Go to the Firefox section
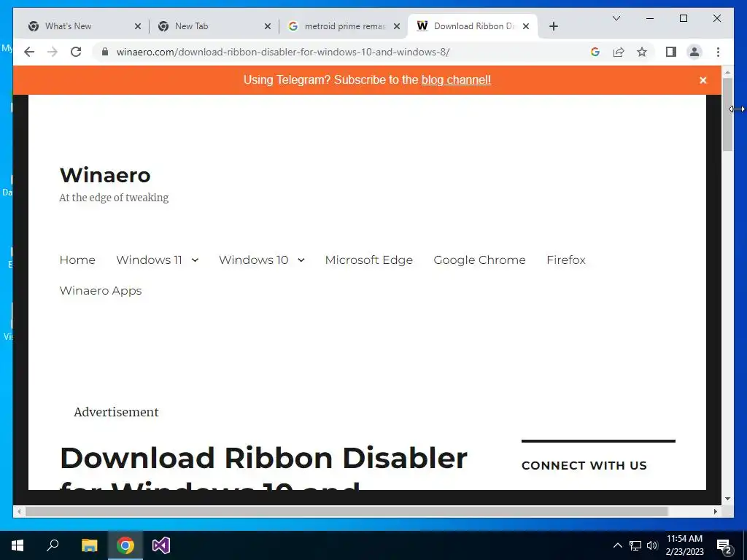This screenshot has width=747, height=560. coord(566,260)
